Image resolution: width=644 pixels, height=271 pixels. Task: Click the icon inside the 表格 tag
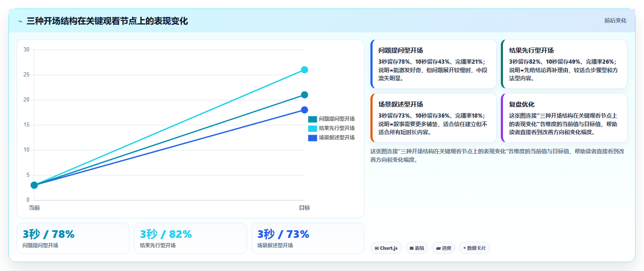click(411, 248)
